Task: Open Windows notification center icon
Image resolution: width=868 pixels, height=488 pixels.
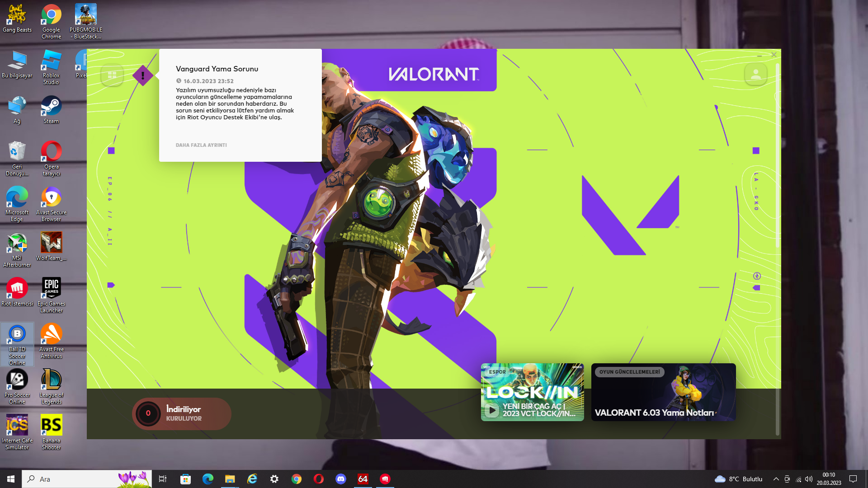Action: 853,479
